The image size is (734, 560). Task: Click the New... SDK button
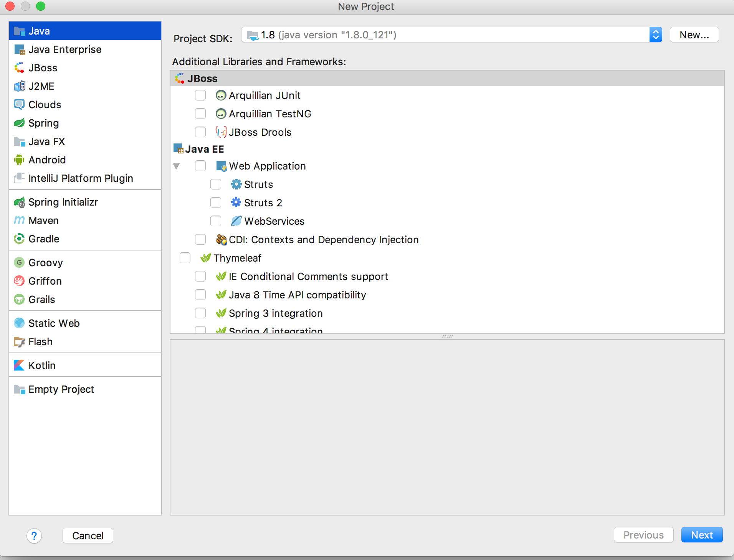pos(694,35)
